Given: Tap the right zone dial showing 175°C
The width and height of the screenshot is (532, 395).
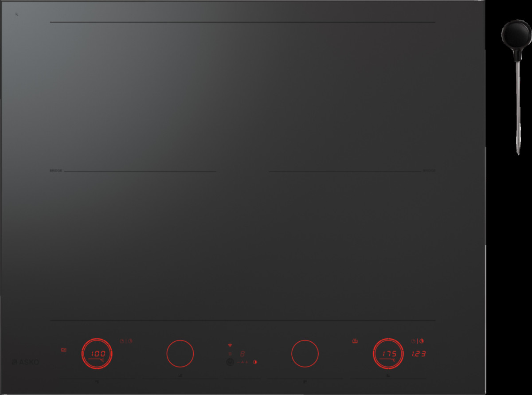Looking at the screenshot, I should tap(389, 354).
